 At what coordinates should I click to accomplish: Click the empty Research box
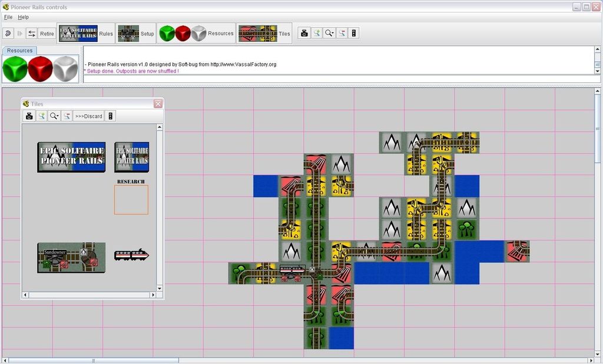click(131, 200)
